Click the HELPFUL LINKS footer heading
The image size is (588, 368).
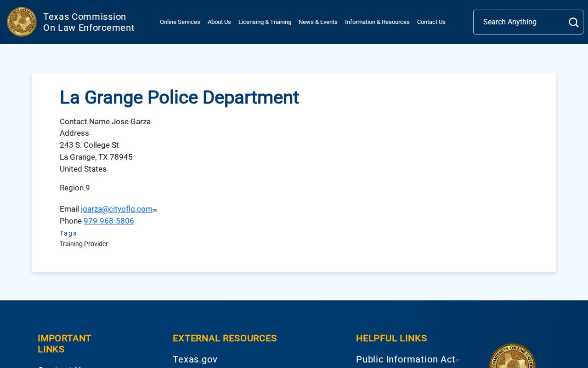[391, 338]
